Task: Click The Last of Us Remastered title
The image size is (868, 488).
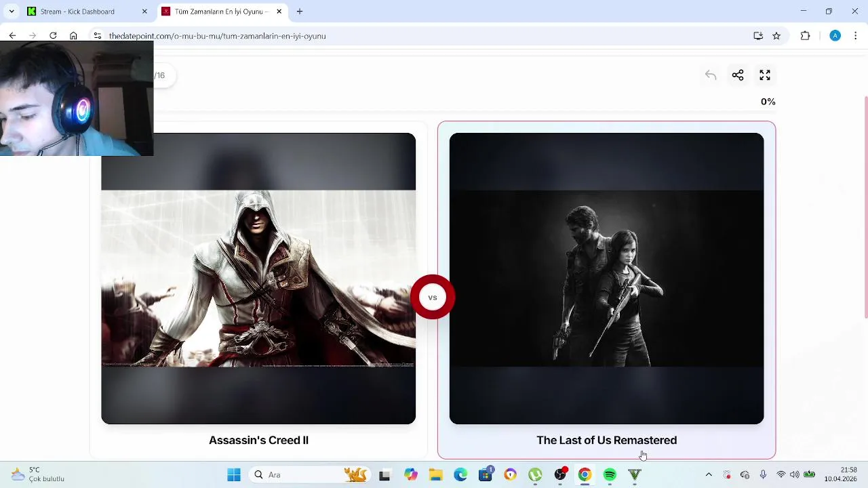Action: point(606,440)
